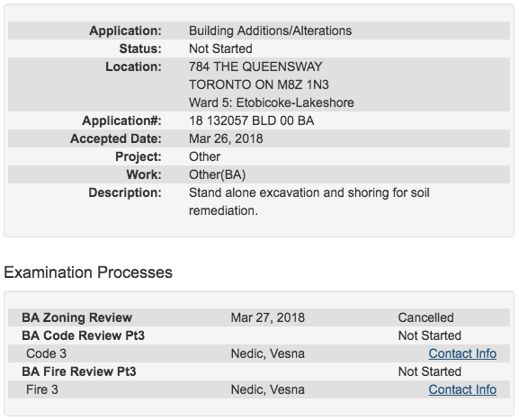Image resolution: width=519 pixels, height=420 pixels.
Task: Click the Building Additions/Alterations application value
Action: (270, 31)
